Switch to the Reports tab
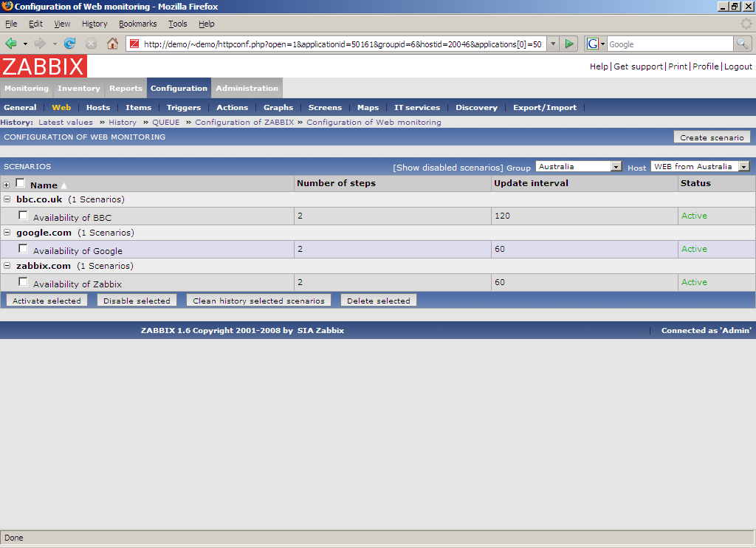 pyautogui.click(x=126, y=89)
